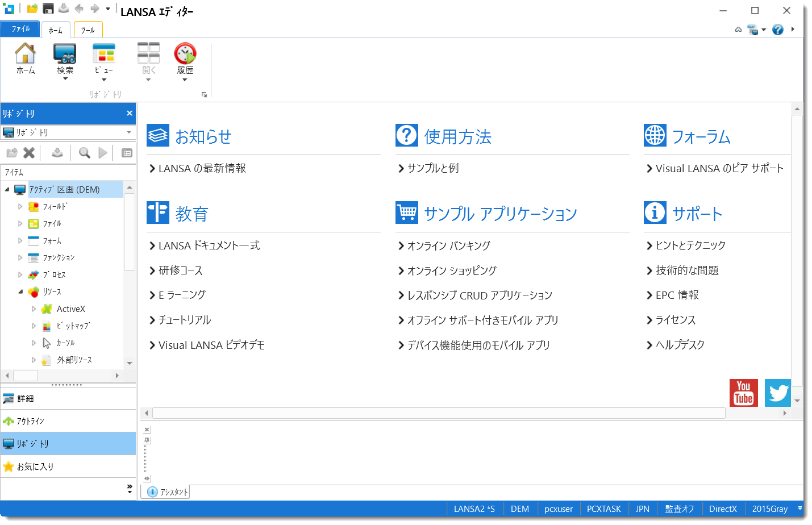Click the back arrow in quick access toolbar
Viewport: 812px width, 525px height.
(79, 9)
